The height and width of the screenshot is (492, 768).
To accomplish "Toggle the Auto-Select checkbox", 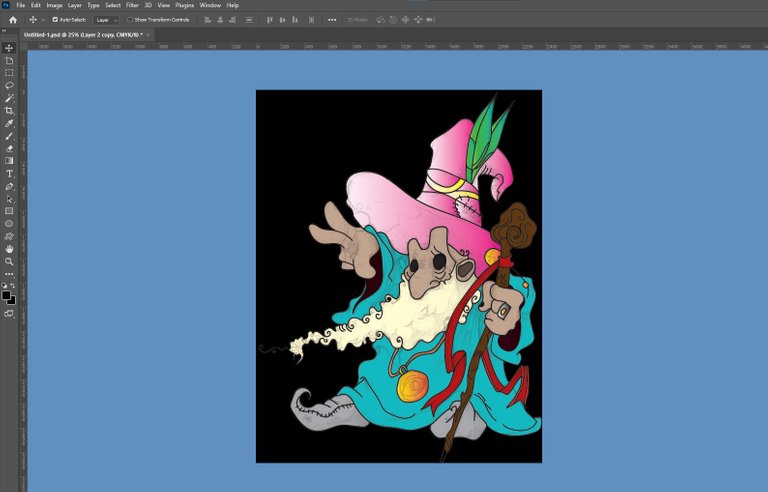I will (55, 20).
